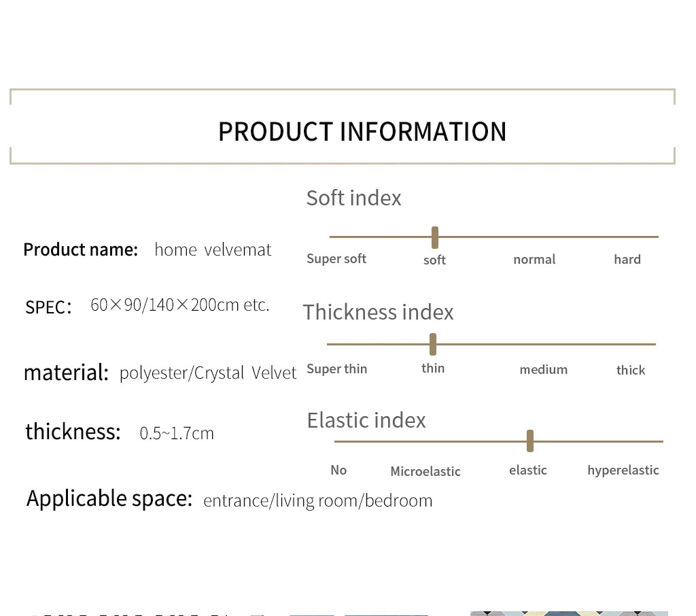Choose the 'normal' softness label
The height and width of the screenshot is (616, 696).
click(x=534, y=259)
